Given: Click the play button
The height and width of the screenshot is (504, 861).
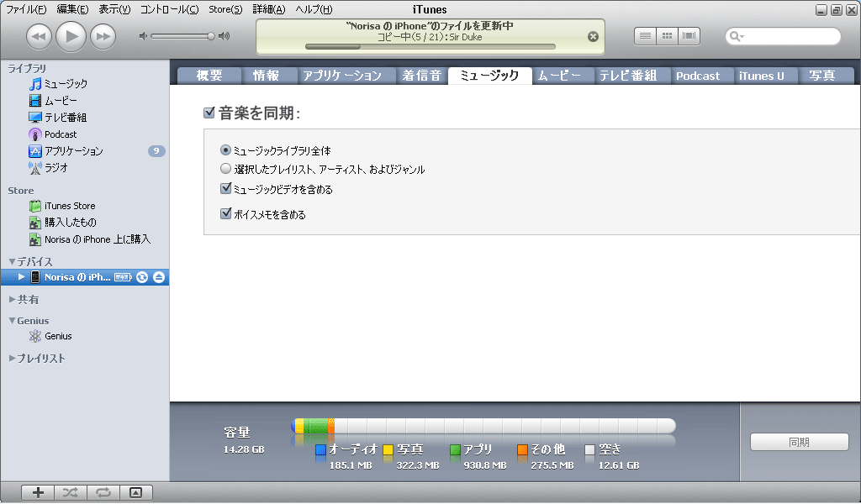Looking at the screenshot, I should point(71,37).
